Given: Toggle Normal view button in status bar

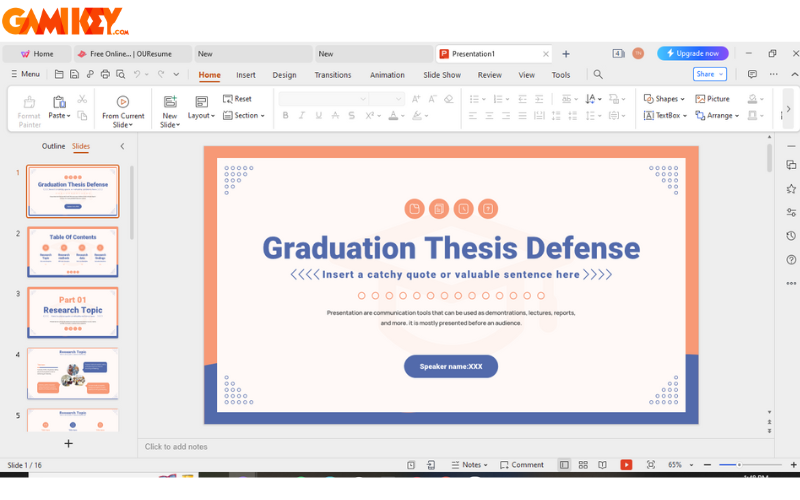Looking at the screenshot, I should coord(564,465).
